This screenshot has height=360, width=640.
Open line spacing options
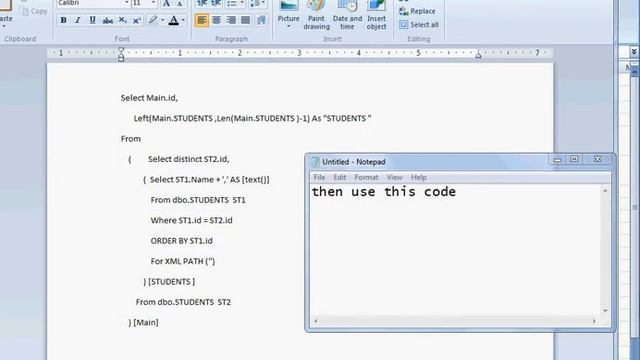click(257, 4)
